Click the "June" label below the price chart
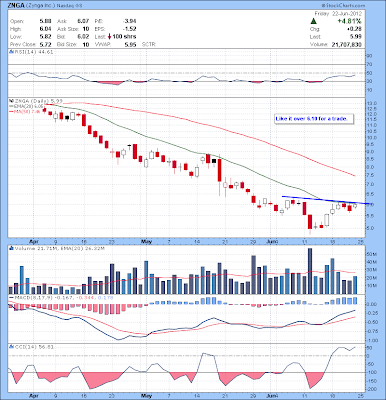Viewport: 386px width, 400px height. tap(273, 241)
